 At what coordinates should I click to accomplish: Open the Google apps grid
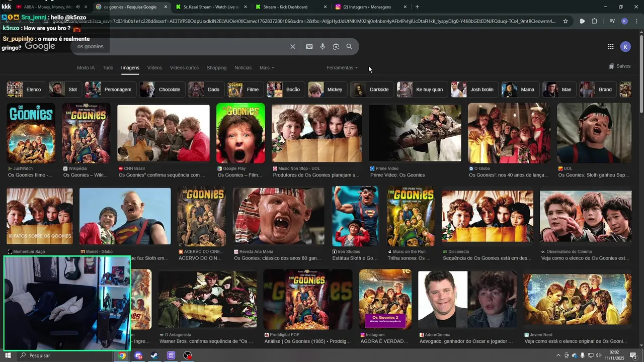(610, 46)
